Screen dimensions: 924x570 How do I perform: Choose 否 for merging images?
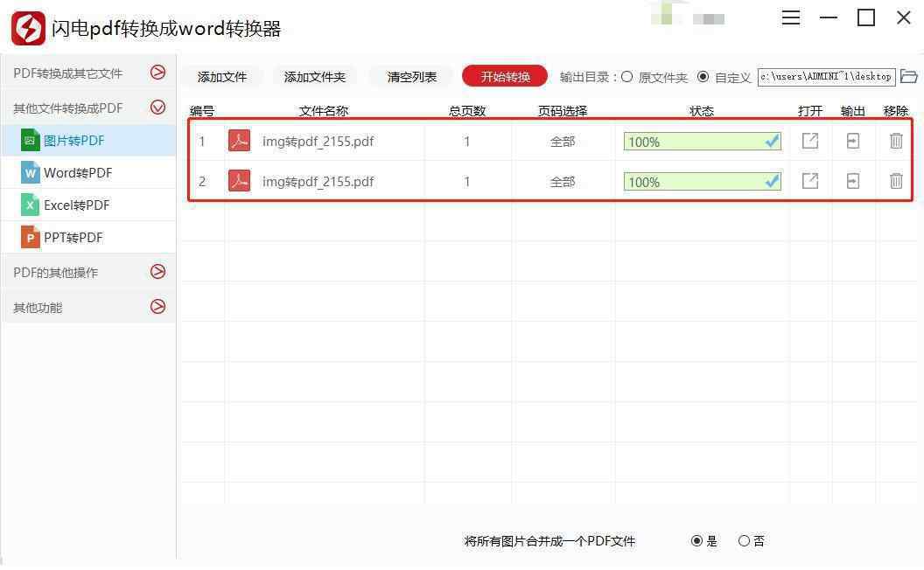point(744,540)
